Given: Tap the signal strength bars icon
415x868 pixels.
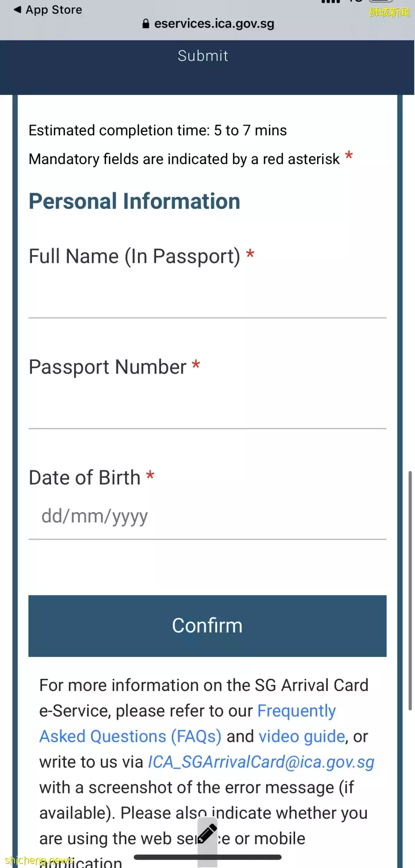Looking at the screenshot, I should (x=330, y=2).
